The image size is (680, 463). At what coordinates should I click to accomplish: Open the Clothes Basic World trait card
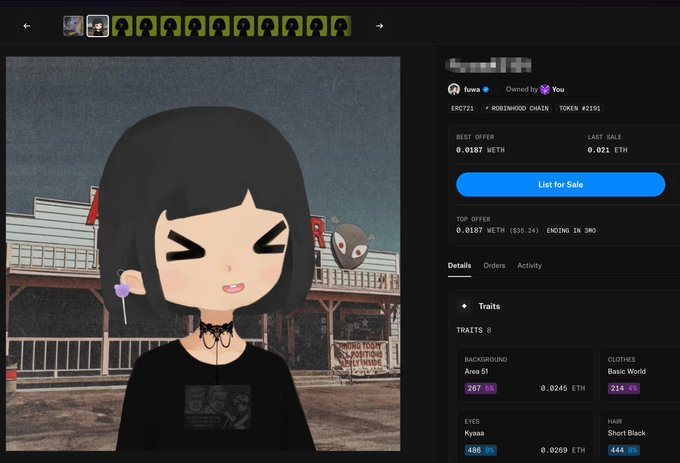[x=640, y=375]
